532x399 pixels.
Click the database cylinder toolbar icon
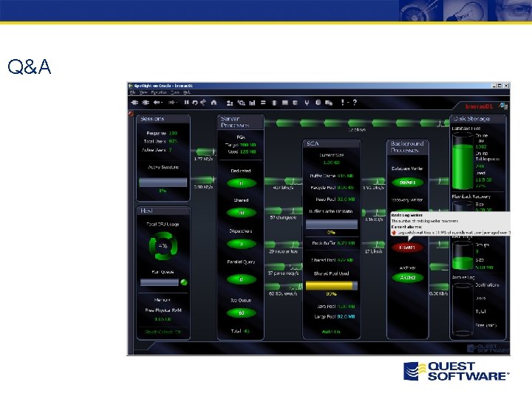pos(318,103)
